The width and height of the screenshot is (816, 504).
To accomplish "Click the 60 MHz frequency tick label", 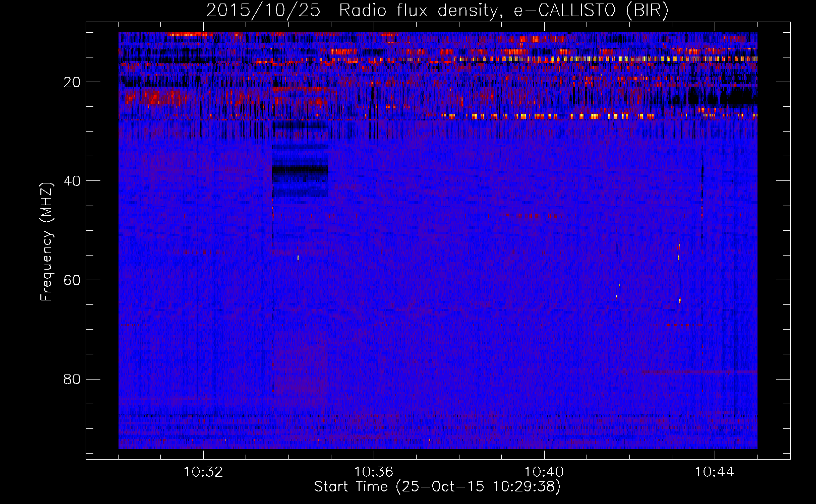I will pos(73,280).
